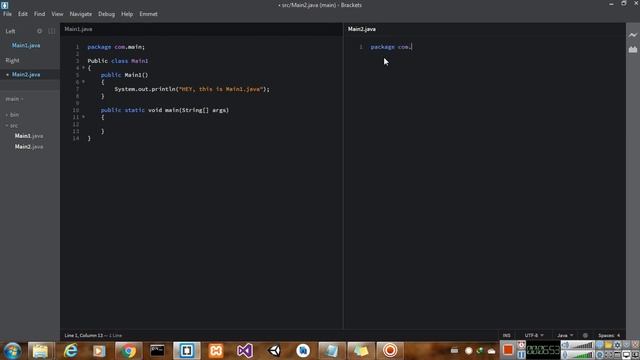Open the Edit menu
The image size is (640, 360).
(22, 14)
